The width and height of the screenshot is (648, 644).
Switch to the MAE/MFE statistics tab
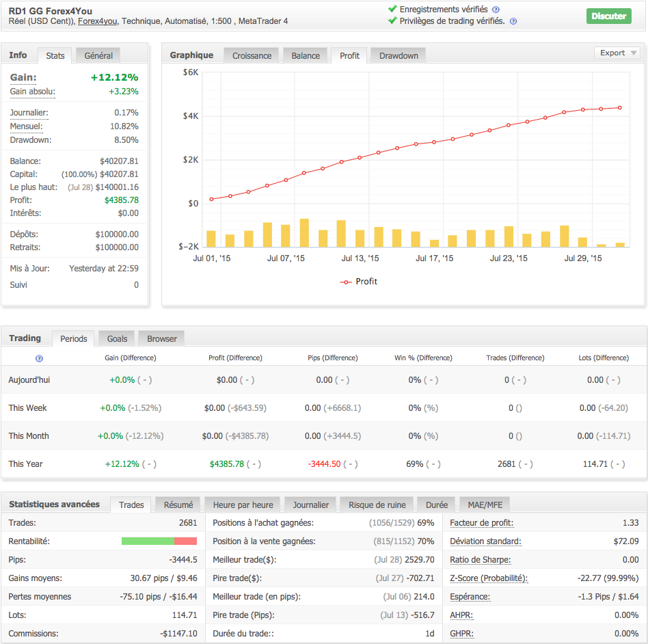[x=485, y=505]
